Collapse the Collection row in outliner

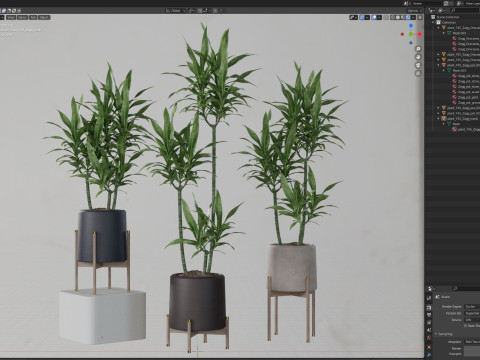pos(433,22)
